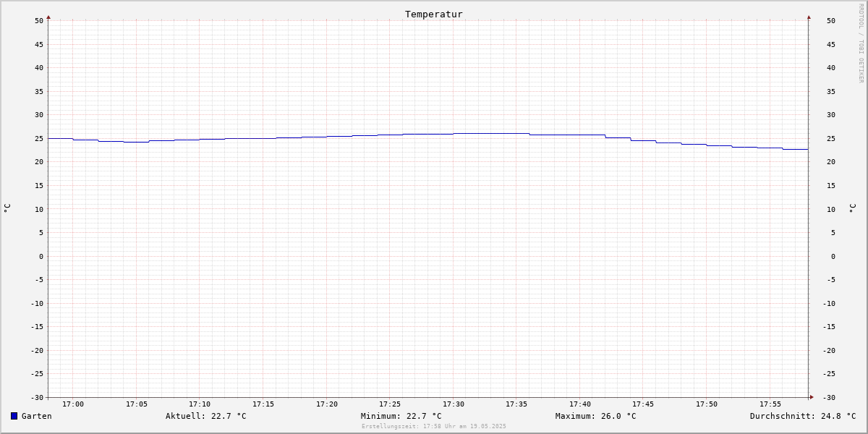Screen dimensions: 868x434
Task: Click the 17:40 time axis label
Action: point(580,404)
